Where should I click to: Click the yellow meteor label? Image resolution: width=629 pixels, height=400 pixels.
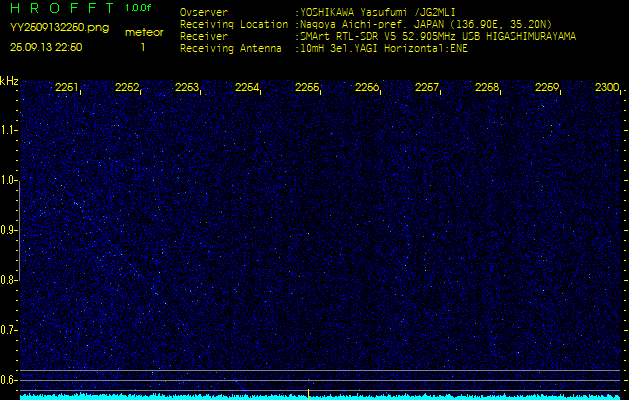[x=143, y=32]
